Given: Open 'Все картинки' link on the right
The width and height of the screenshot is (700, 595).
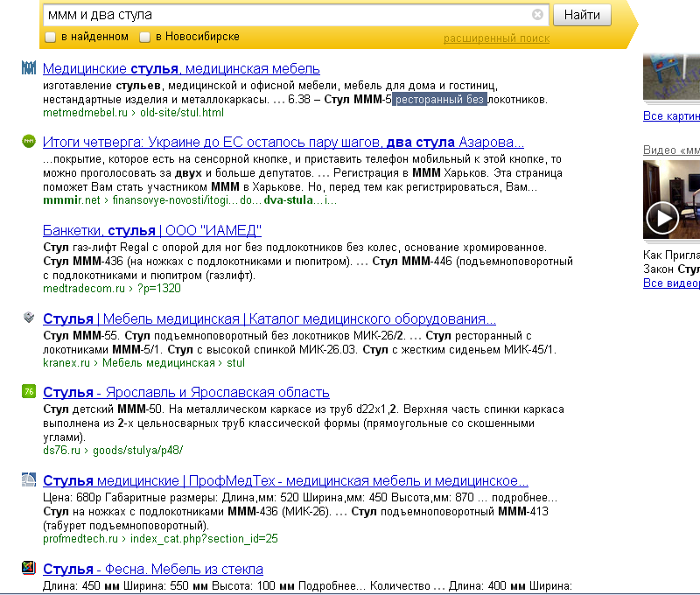Looking at the screenshot, I should 671,116.
